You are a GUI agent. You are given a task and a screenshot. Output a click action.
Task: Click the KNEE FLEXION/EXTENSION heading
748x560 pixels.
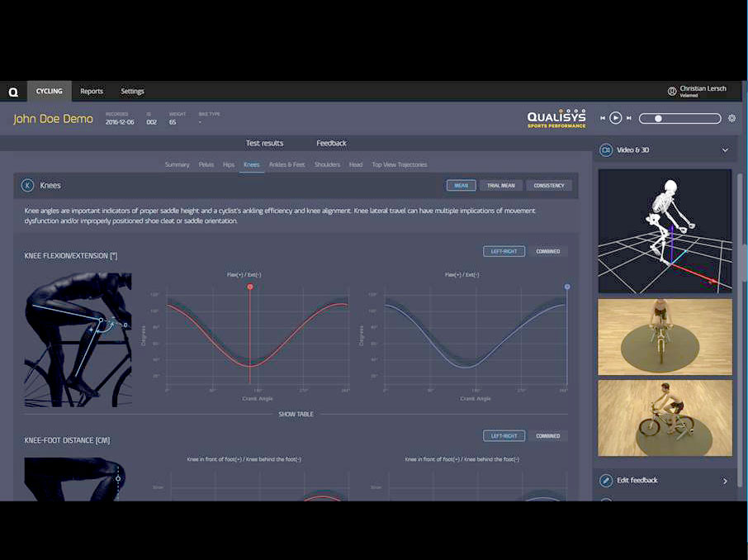click(x=71, y=256)
